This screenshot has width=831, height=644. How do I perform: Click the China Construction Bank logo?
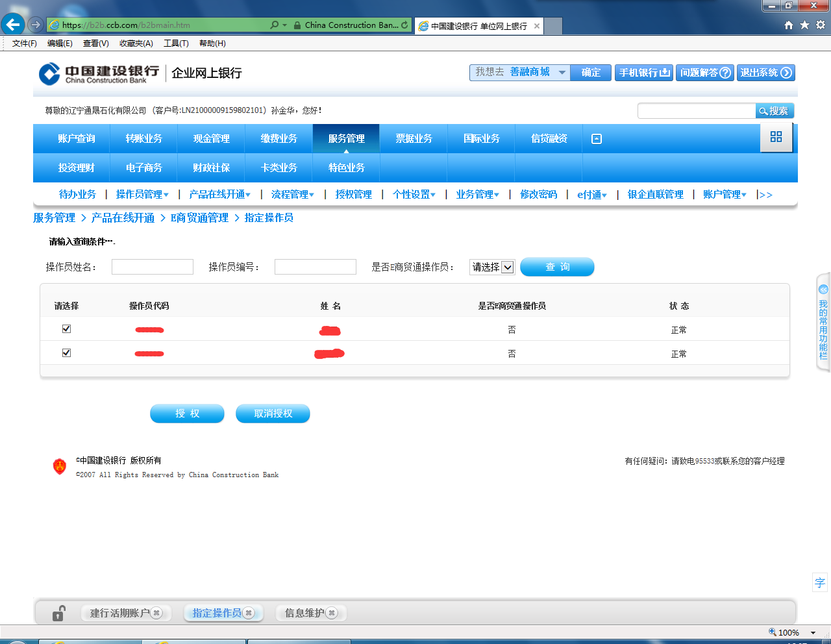[99, 73]
